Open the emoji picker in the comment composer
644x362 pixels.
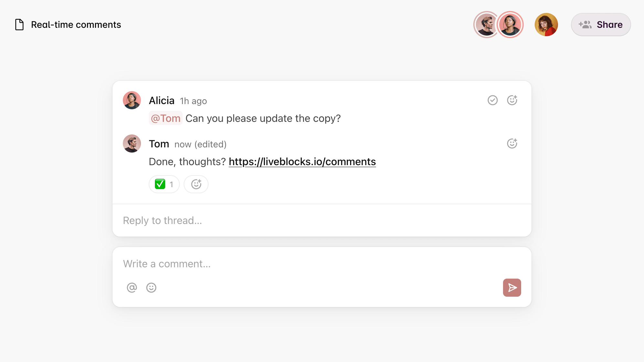tap(151, 287)
